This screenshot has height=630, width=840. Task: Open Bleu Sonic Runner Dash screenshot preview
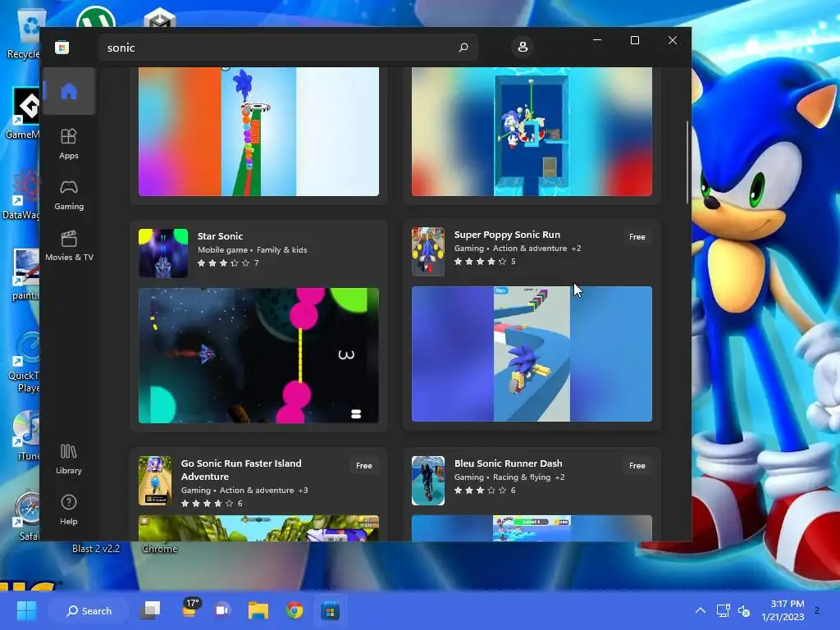tap(532, 528)
